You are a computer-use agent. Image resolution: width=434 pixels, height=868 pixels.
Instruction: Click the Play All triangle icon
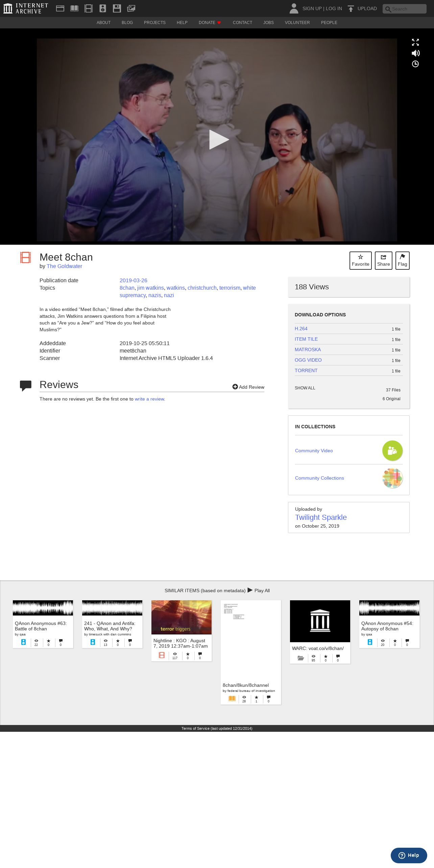pyautogui.click(x=250, y=590)
